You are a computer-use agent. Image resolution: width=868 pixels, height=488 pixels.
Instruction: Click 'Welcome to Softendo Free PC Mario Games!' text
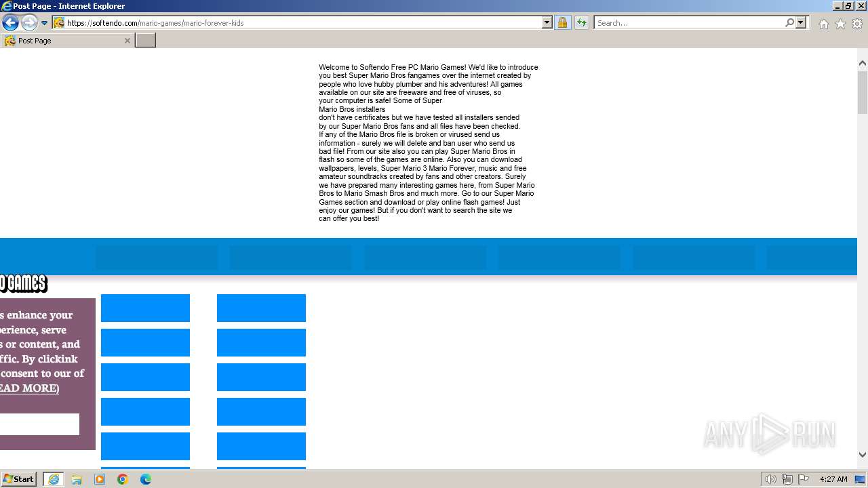coord(393,67)
